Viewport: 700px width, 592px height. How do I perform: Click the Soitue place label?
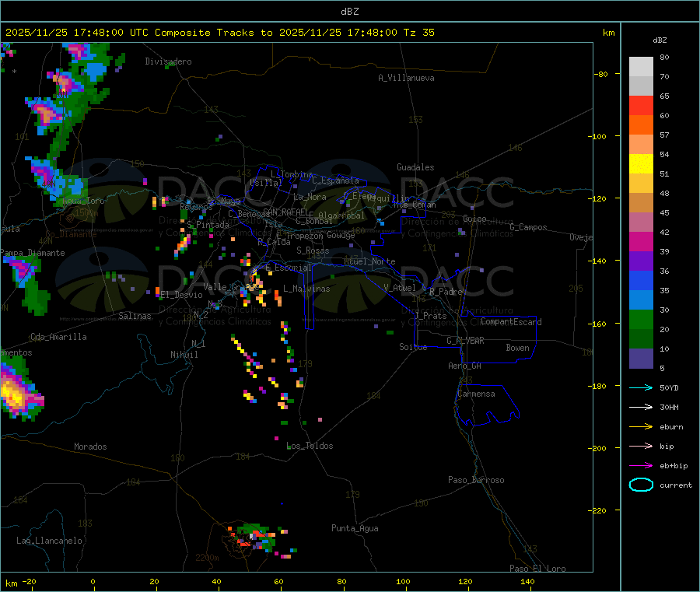tap(413, 346)
